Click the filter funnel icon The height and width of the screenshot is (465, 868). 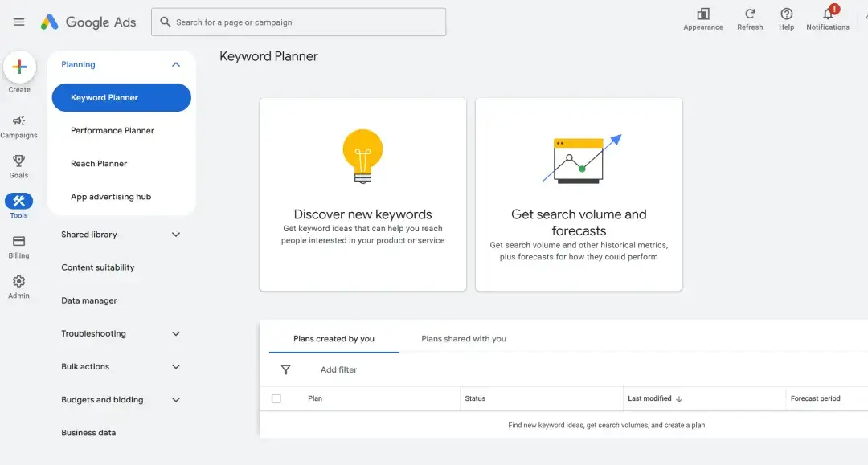(x=285, y=370)
